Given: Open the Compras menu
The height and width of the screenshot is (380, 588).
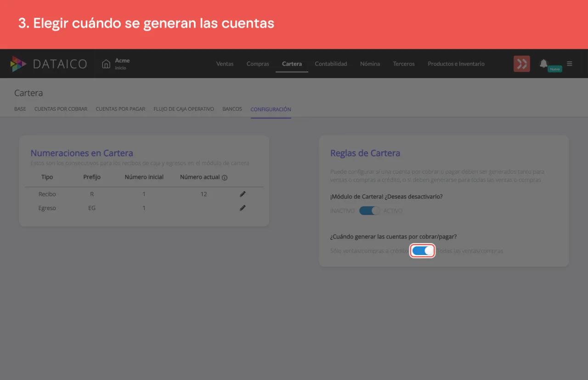Looking at the screenshot, I should pos(258,64).
